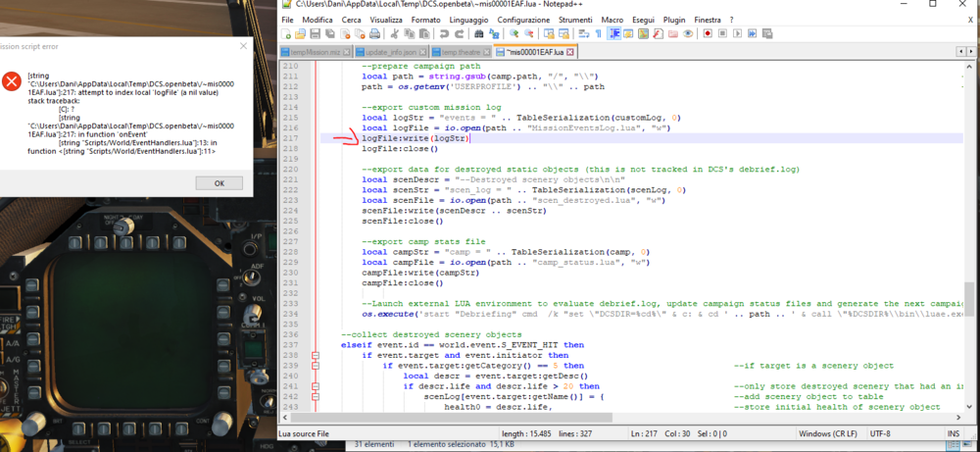The image size is (980, 452).
Task: Collapse the fold marker at line 239
Action: pyautogui.click(x=315, y=365)
